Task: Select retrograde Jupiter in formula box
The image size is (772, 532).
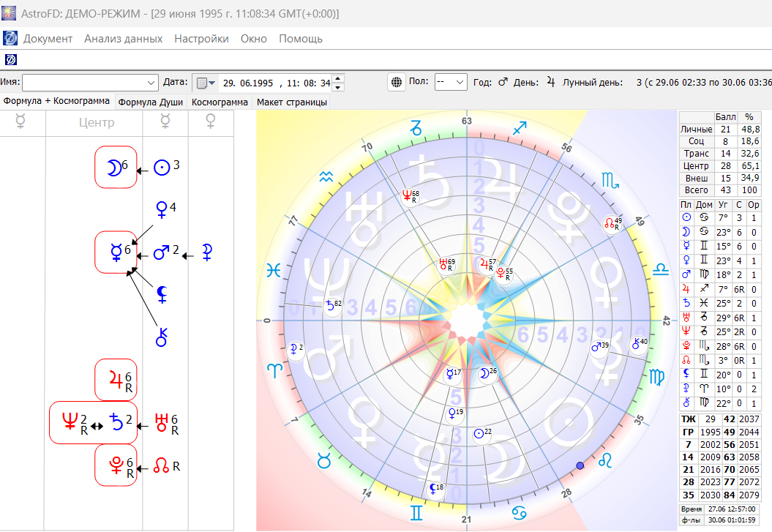Action: click(x=116, y=380)
